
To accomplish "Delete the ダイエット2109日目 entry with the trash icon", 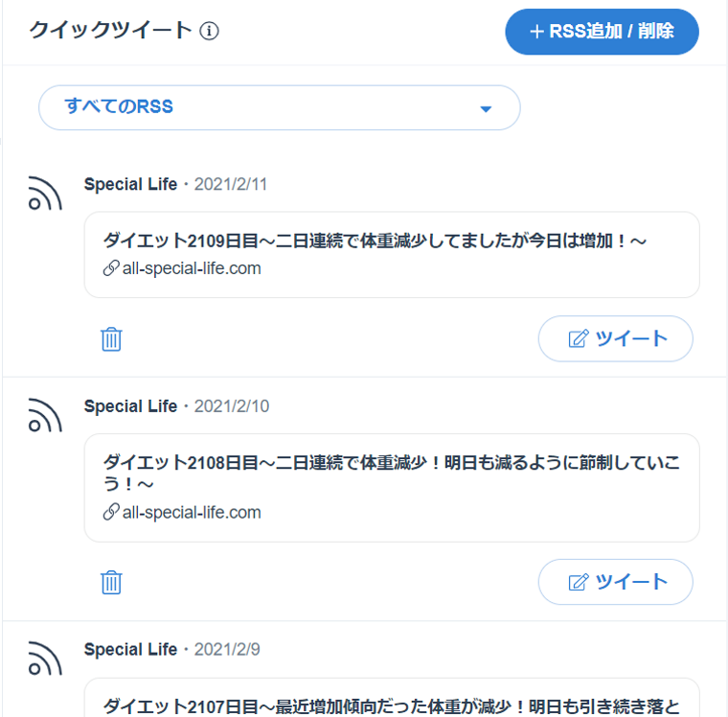I will [x=111, y=338].
